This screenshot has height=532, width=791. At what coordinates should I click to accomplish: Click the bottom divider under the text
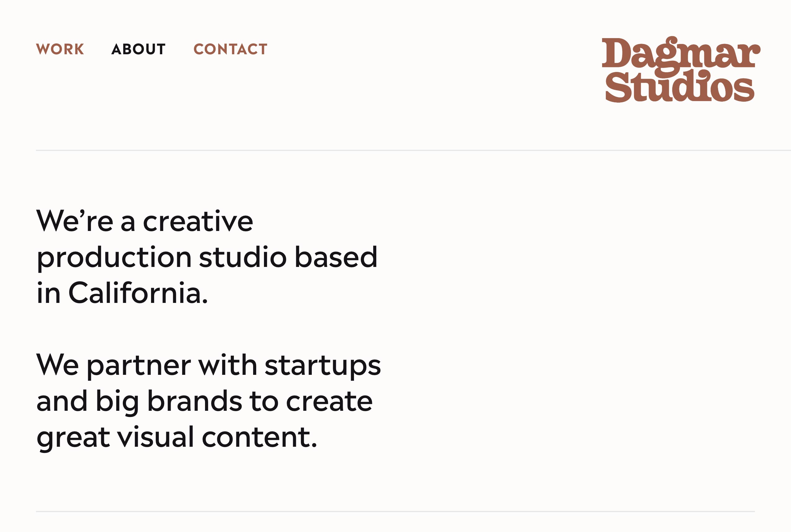coord(395,511)
